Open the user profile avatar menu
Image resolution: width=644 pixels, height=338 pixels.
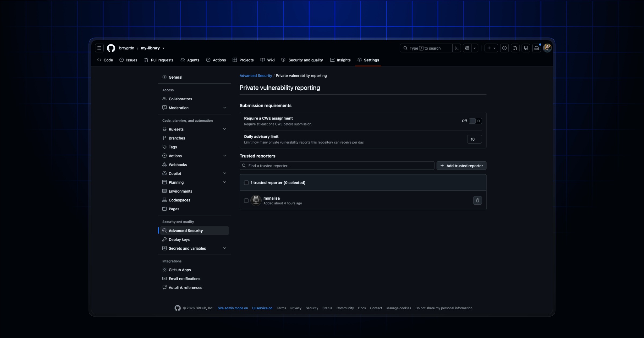547,48
